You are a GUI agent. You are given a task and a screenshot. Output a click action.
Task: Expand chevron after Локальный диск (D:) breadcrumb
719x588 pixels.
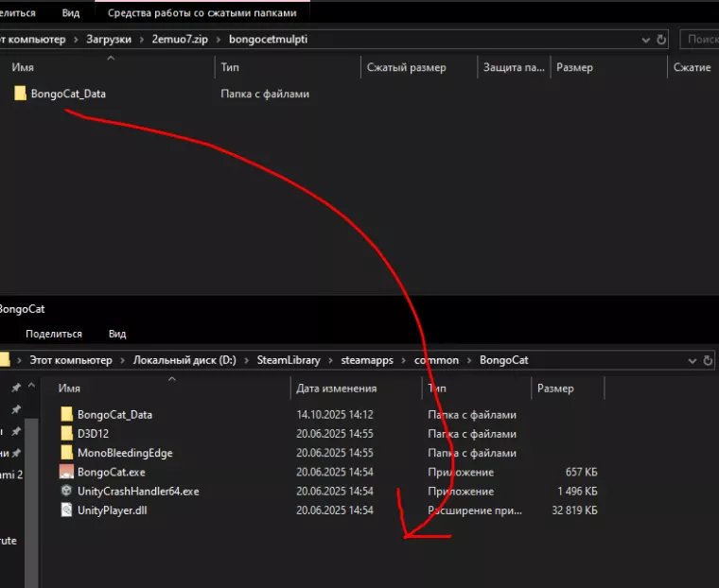248,360
